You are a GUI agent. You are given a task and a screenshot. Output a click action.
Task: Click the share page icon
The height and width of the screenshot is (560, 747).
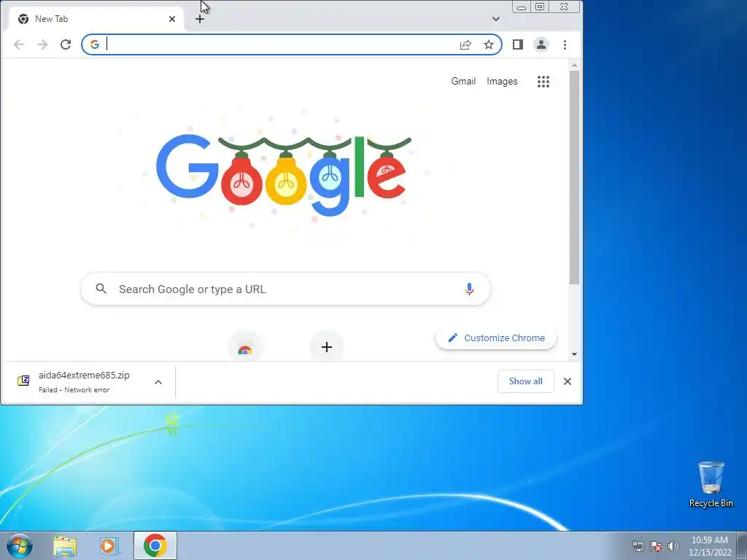click(465, 44)
